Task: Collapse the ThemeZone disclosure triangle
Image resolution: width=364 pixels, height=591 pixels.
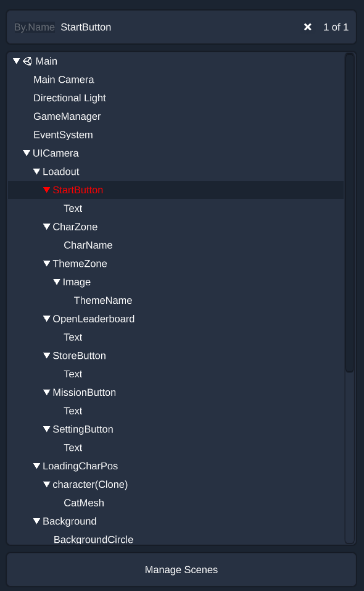Action: (x=47, y=264)
